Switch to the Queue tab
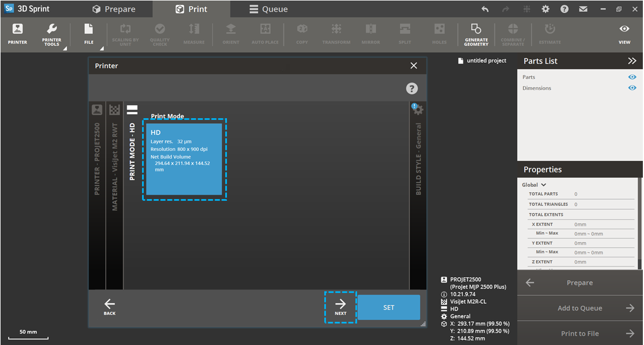The width and height of the screenshot is (644, 345). [268, 9]
